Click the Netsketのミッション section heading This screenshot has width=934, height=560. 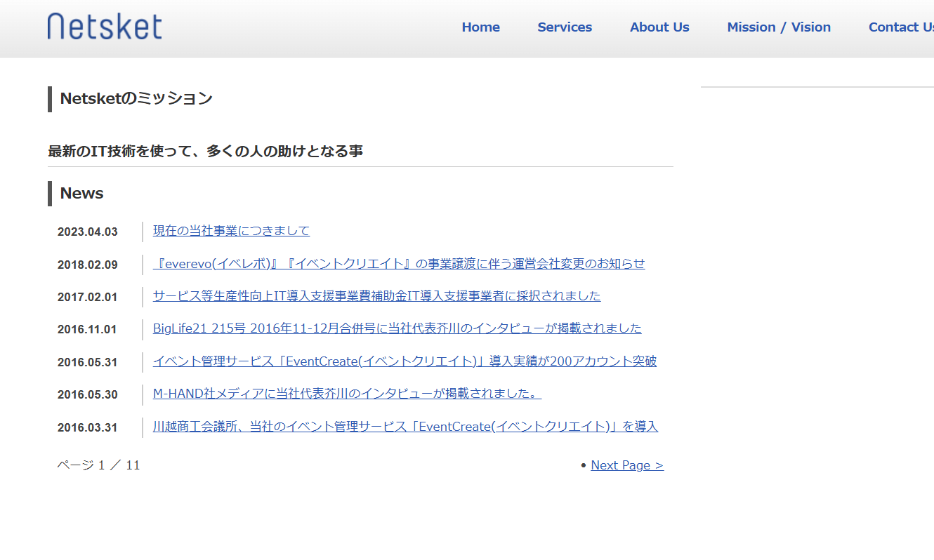(x=135, y=99)
